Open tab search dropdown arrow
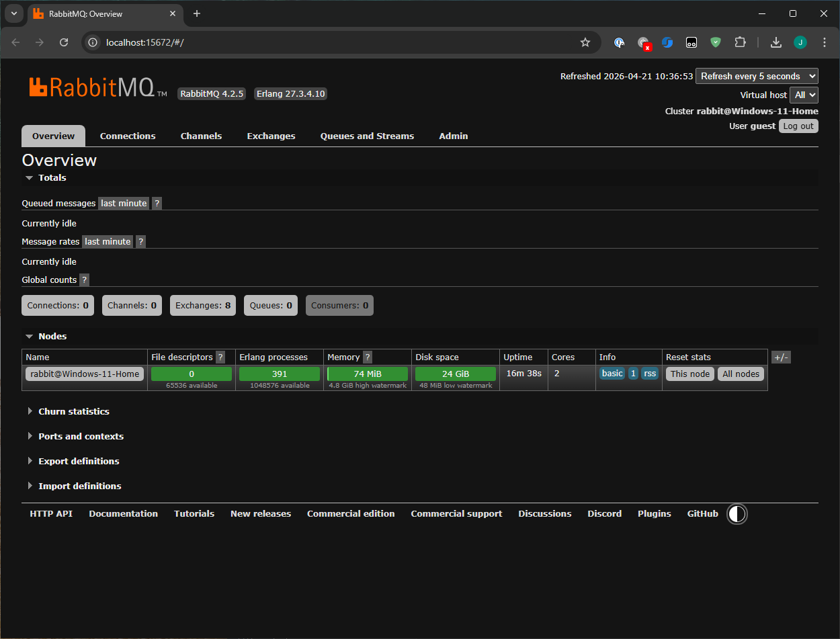Viewport: 840px width, 639px height. pos(13,13)
